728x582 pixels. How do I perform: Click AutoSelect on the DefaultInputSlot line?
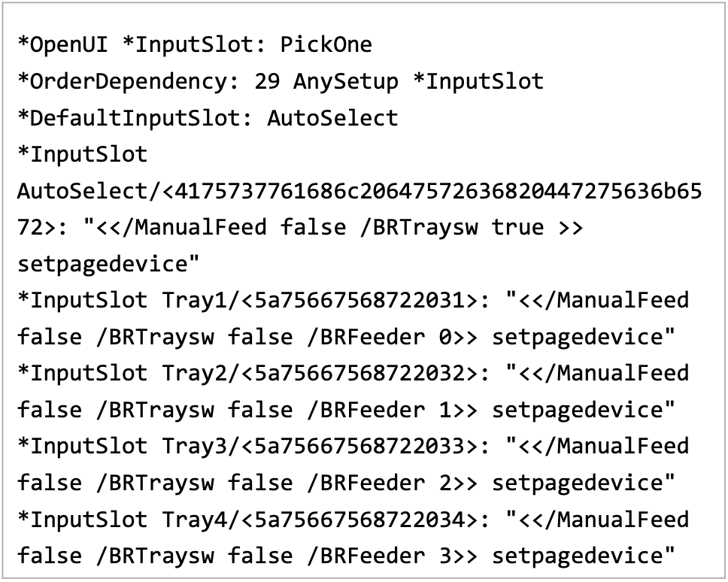point(332,118)
